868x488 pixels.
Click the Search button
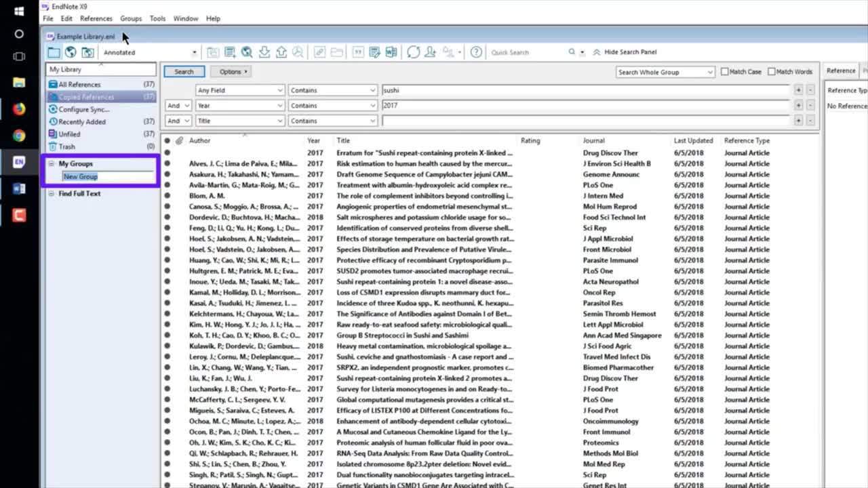pyautogui.click(x=184, y=71)
